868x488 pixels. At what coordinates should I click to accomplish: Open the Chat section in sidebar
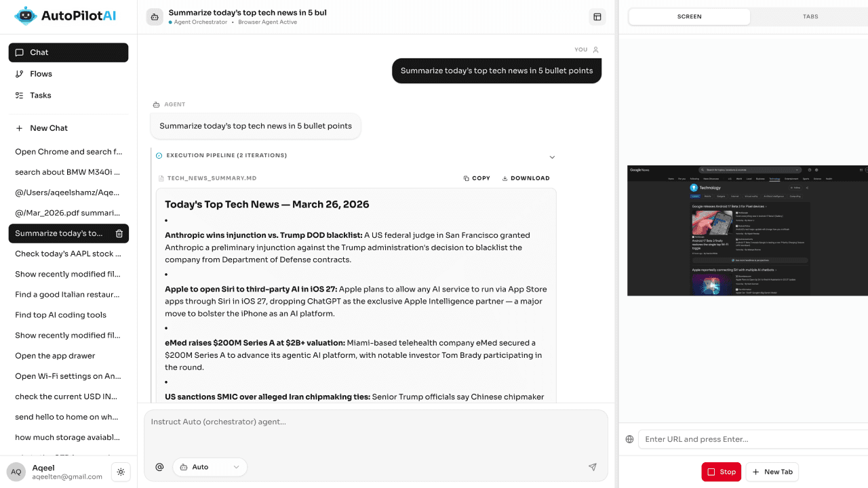click(68, 52)
